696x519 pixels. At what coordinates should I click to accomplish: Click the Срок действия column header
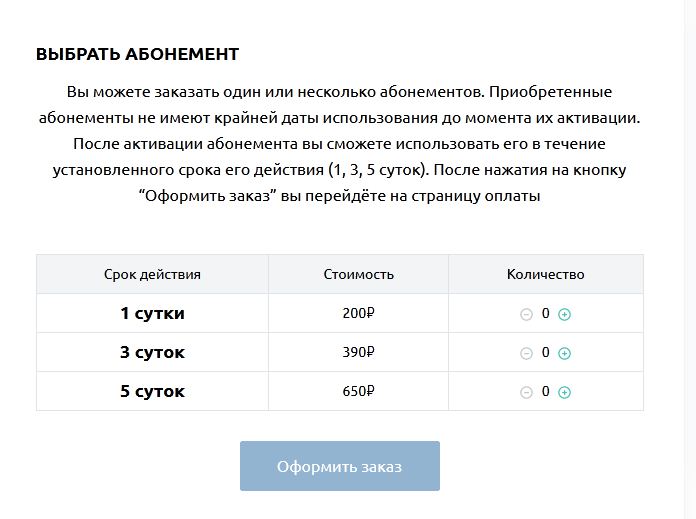[x=152, y=274]
